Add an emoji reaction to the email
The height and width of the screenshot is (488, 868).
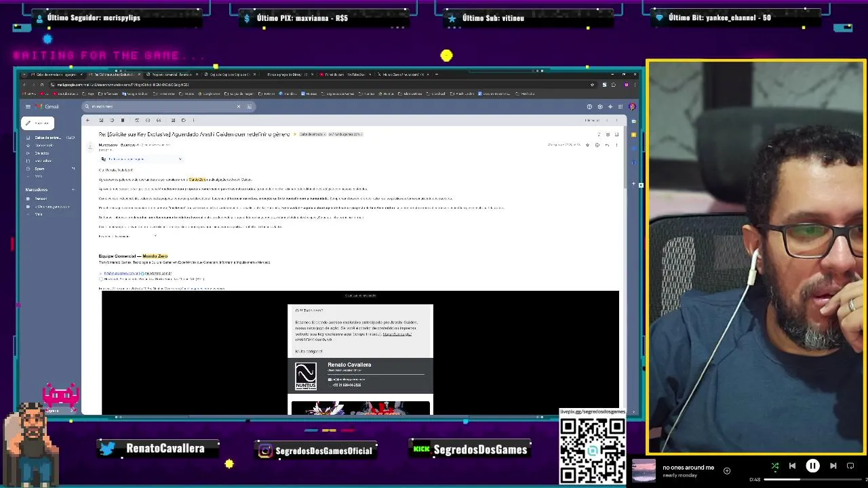tap(597, 144)
